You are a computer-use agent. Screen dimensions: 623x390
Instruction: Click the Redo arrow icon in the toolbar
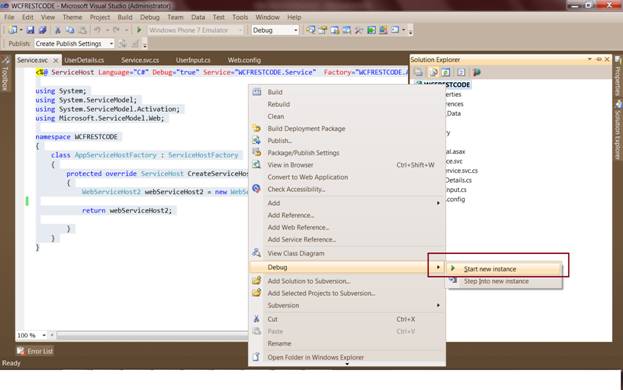[x=116, y=30]
